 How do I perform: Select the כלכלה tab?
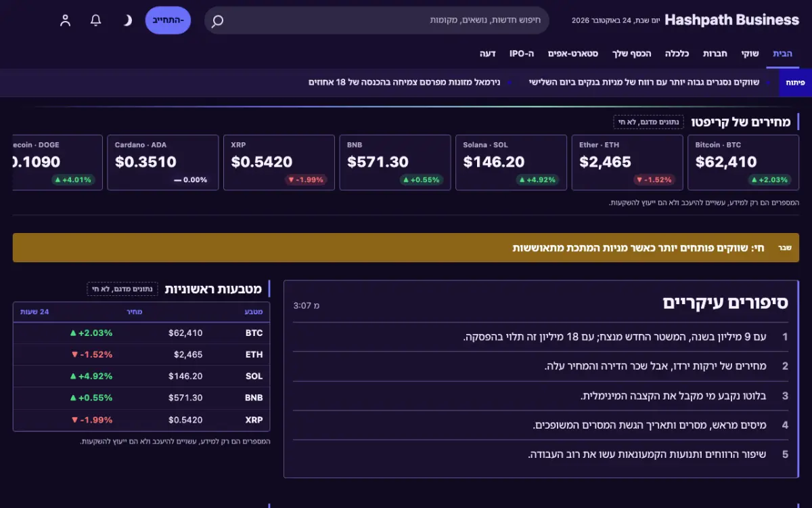[677, 54]
